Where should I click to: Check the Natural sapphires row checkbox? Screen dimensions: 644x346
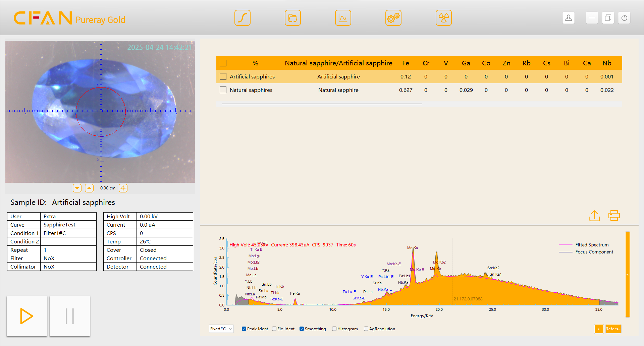pos(223,90)
